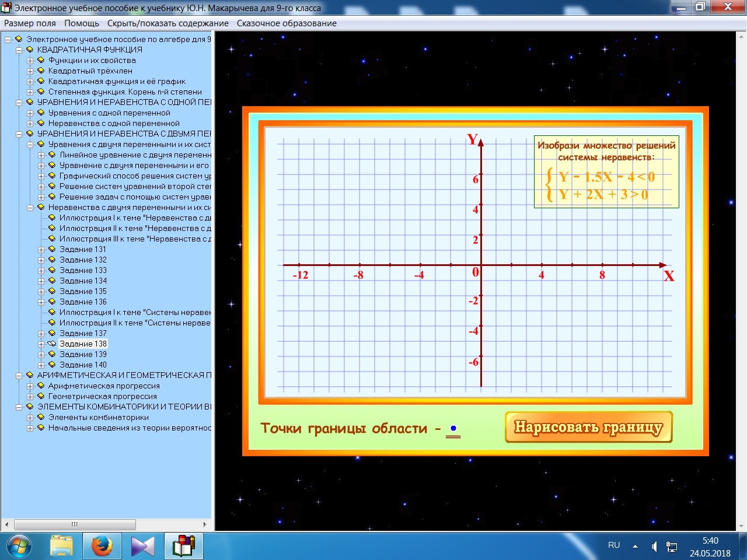
Task: Open Firefox from the taskbar
Action: click(102, 546)
